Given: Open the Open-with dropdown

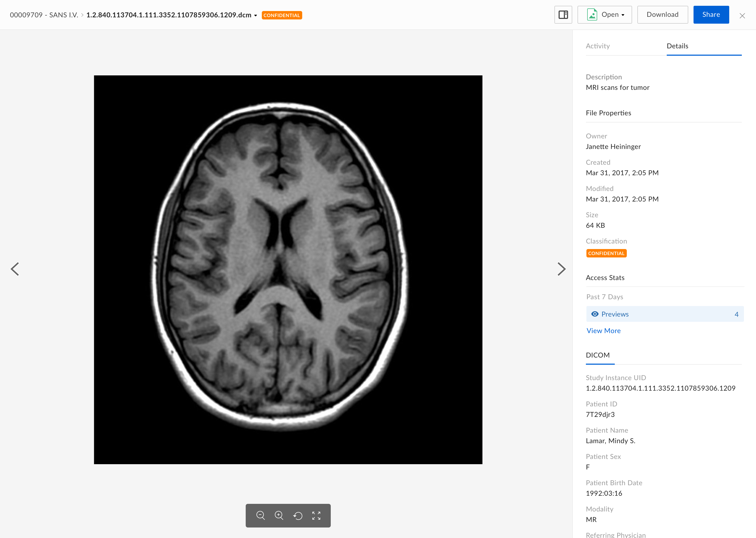Looking at the screenshot, I should [604, 14].
